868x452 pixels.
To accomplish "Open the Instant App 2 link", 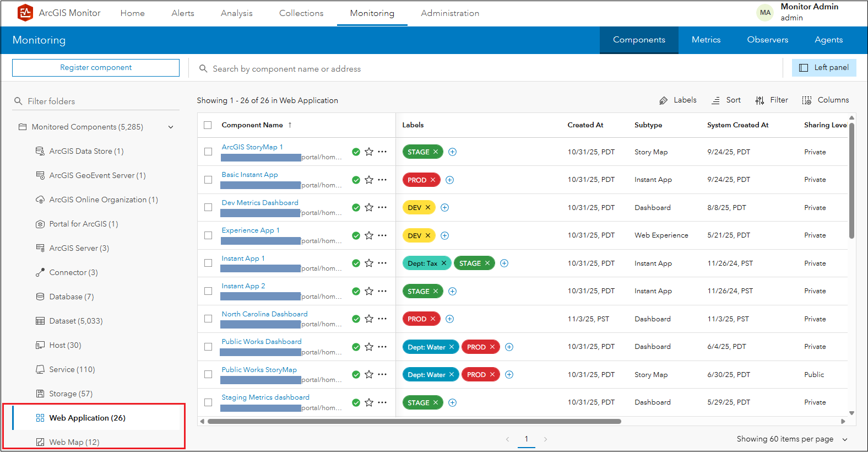I will (x=243, y=286).
